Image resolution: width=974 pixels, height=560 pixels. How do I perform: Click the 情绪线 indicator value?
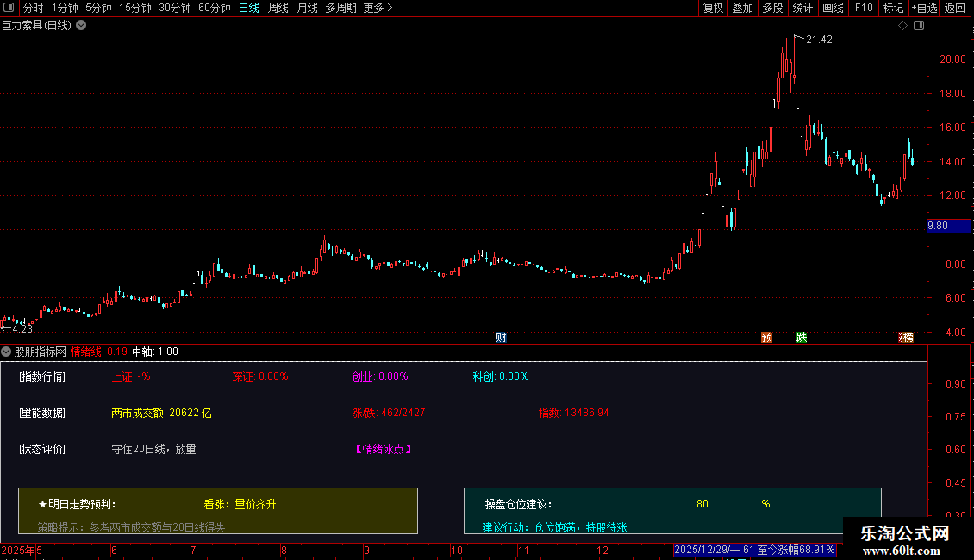click(x=99, y=352)
